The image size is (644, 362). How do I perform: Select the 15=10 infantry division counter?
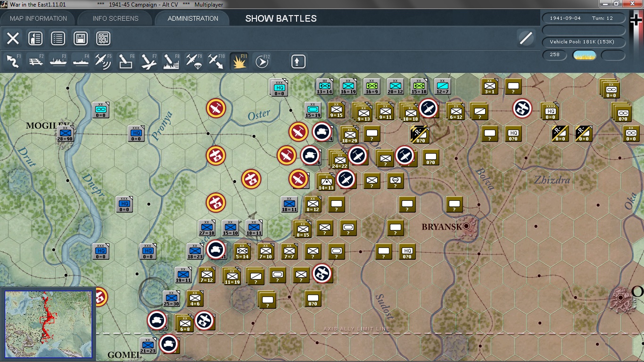pos(230,228)
